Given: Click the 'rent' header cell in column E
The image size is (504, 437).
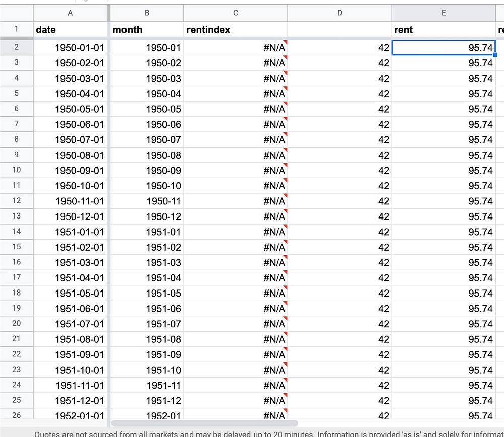Looking at the screenshot, I should [444, 30].
